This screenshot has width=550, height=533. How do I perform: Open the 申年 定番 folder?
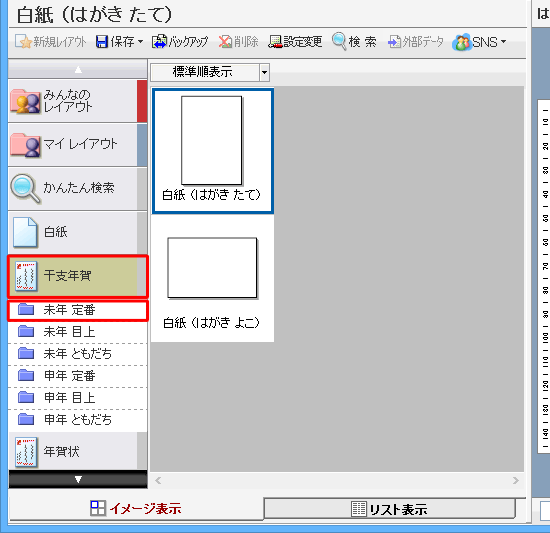pyautogui.click(x=78, y=376)
